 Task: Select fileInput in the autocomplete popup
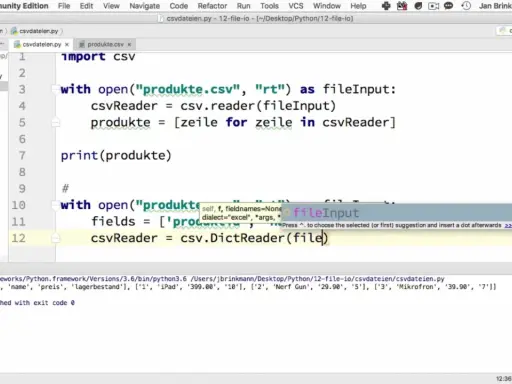point(397,213)
